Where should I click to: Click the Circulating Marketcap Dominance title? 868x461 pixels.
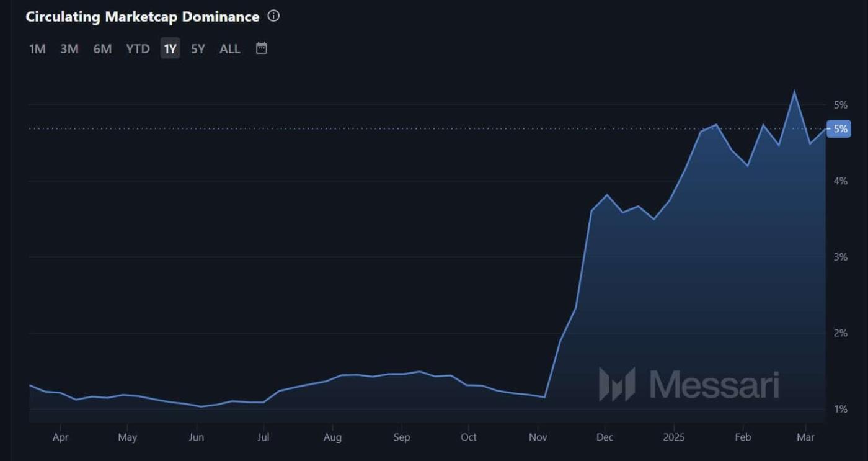141,17
